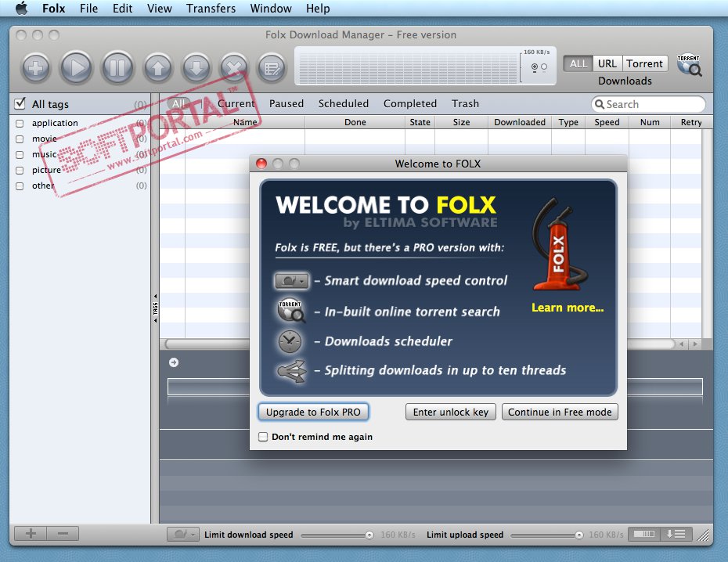
Task: Click the torrent search icon in the Welcome dialog
Action: tap(290, 311)
